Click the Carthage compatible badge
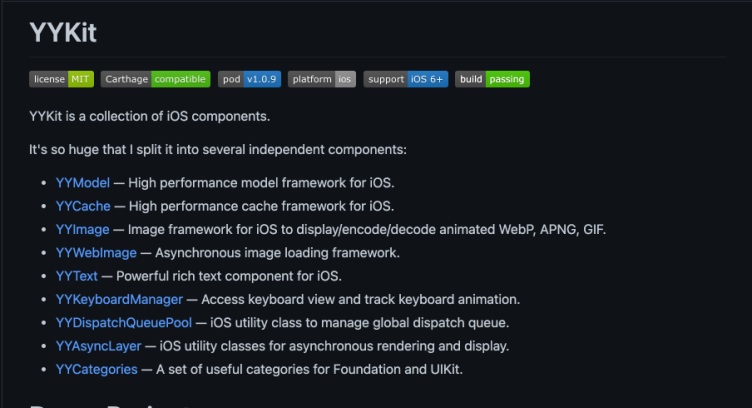This screenshot has width=752, height=408. pyautogui.click(x=155, y=79)
